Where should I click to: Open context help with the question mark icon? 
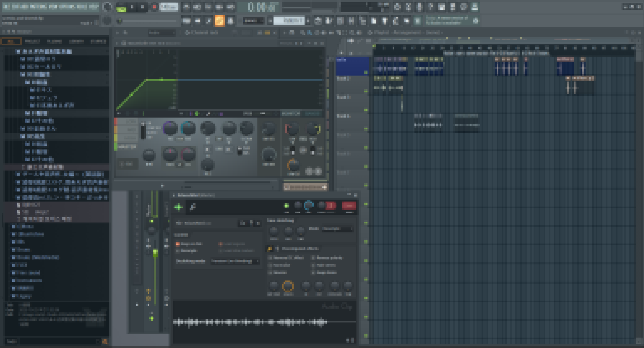click(x=431, y=7)
